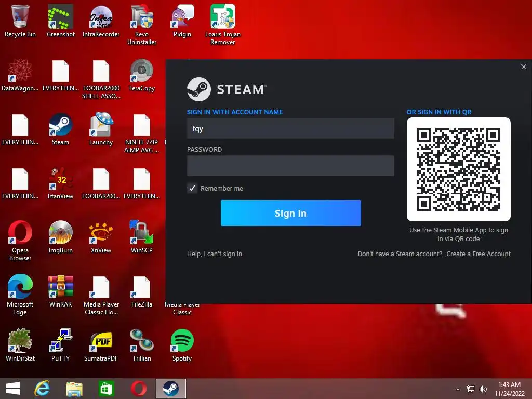Select Opera Browser desktop icon
The height and width of the screenshot is (399, 532).
pos(20,241)
